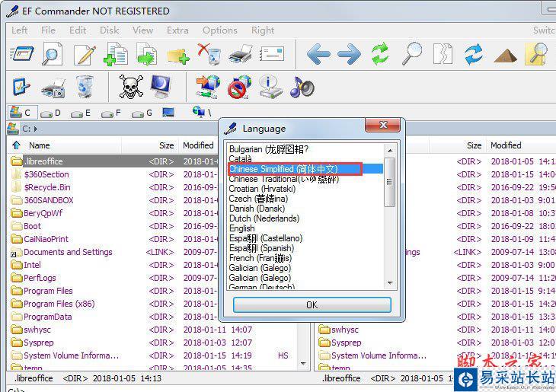Screen dimensions: 556x392
Task: Click the skull and crossbones icon
Action: [131, 87]
